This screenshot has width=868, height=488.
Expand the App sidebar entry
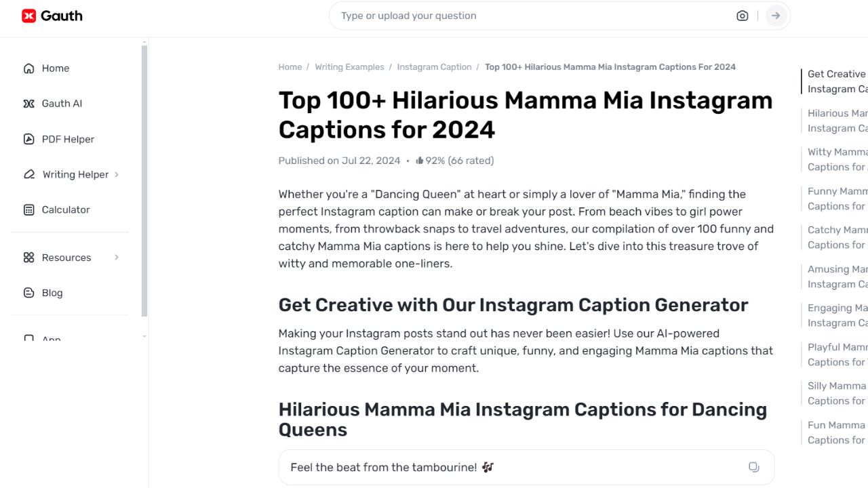51,338
